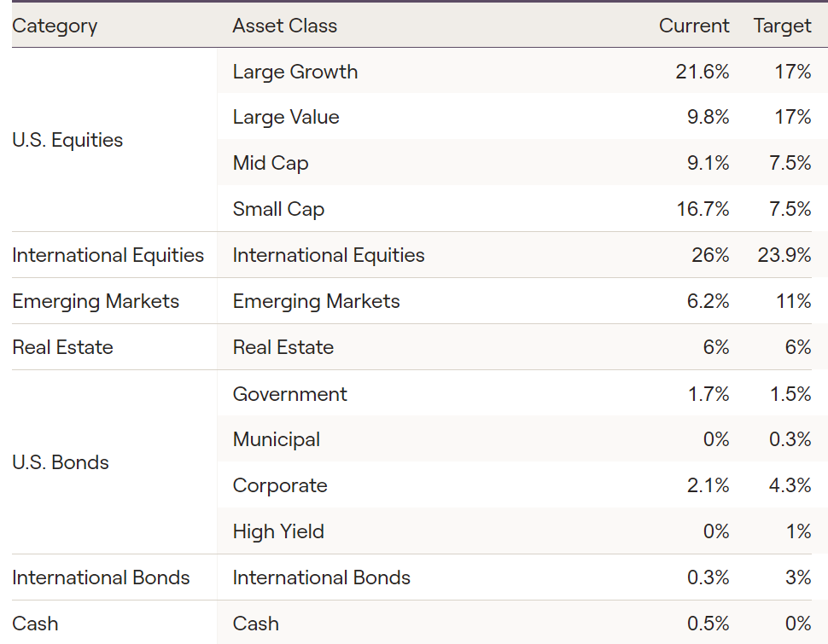Select the Large Growth asset class row
Screen dimensions: 828x644
[295, 72]
